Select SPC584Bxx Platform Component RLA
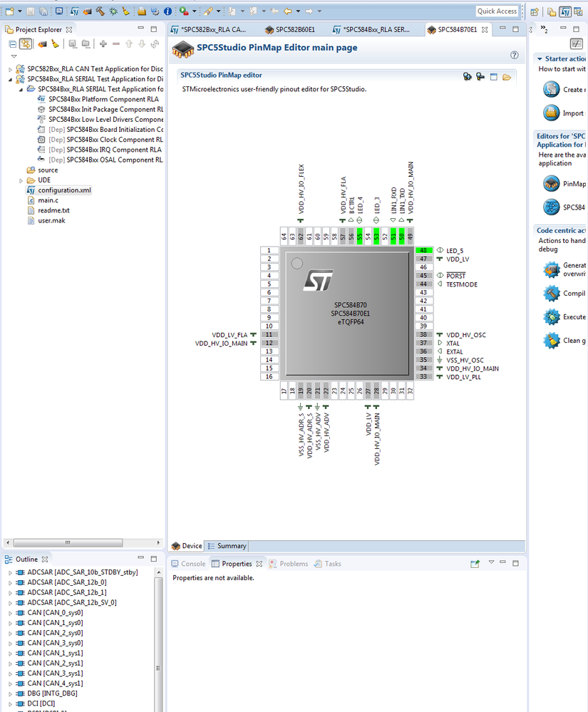The image size is (588, 712). (103, 100)
